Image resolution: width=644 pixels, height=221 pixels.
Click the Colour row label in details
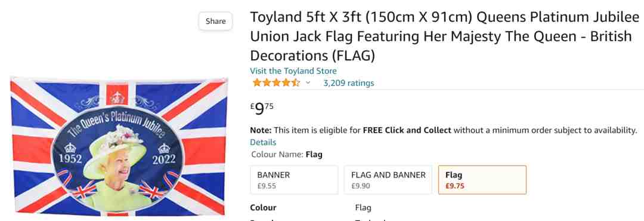point(263,207)
